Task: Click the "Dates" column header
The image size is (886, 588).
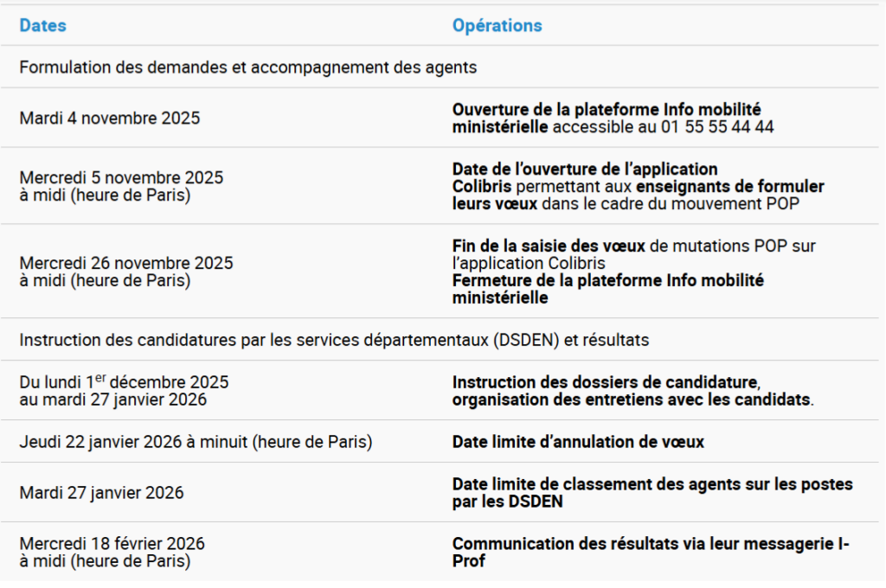Action: click(42, 26)
